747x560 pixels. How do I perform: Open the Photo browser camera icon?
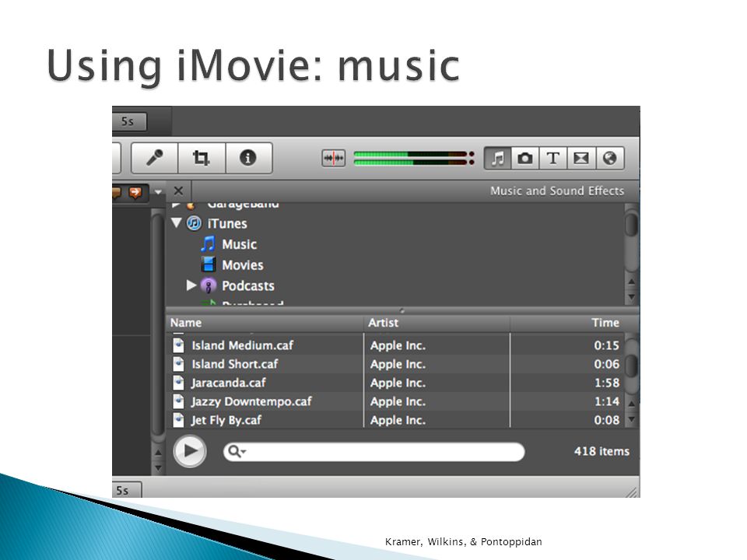[525, 158]
